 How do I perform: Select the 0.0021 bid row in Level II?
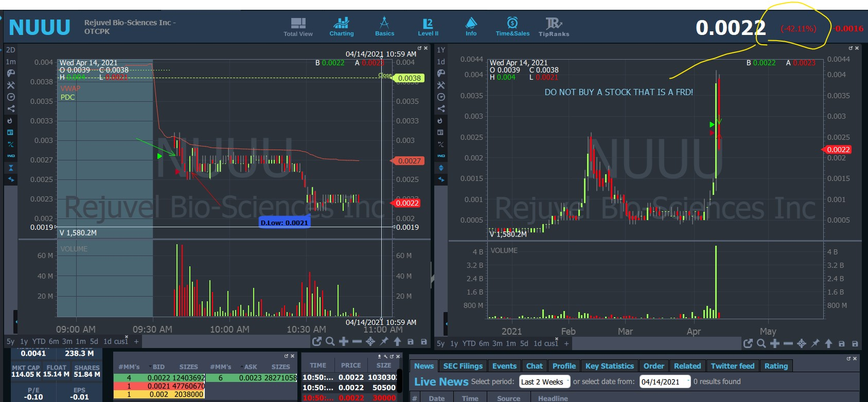[x=159, y=386]
